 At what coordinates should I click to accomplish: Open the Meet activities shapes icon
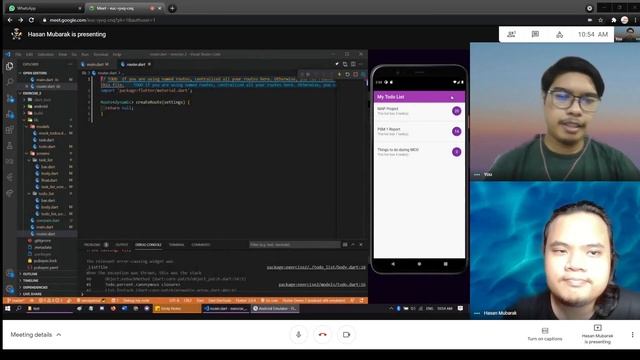pyautogui.click(x=560, y=34)
